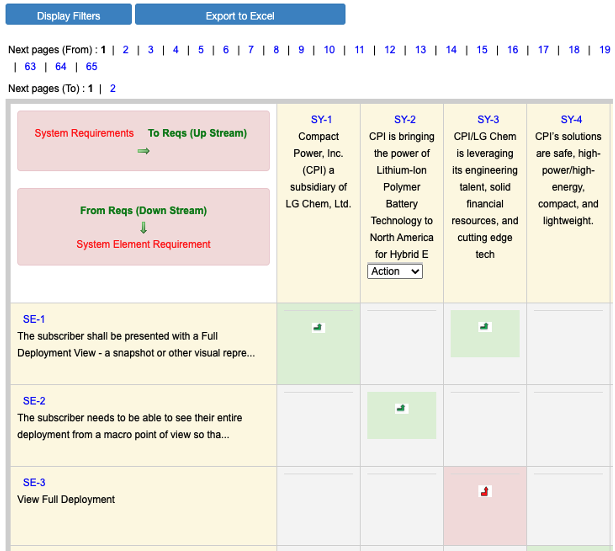615x551 pixels.
Task: Click the empty cell for SE-3 and SY-2
Action: click(x=402, y=506)
